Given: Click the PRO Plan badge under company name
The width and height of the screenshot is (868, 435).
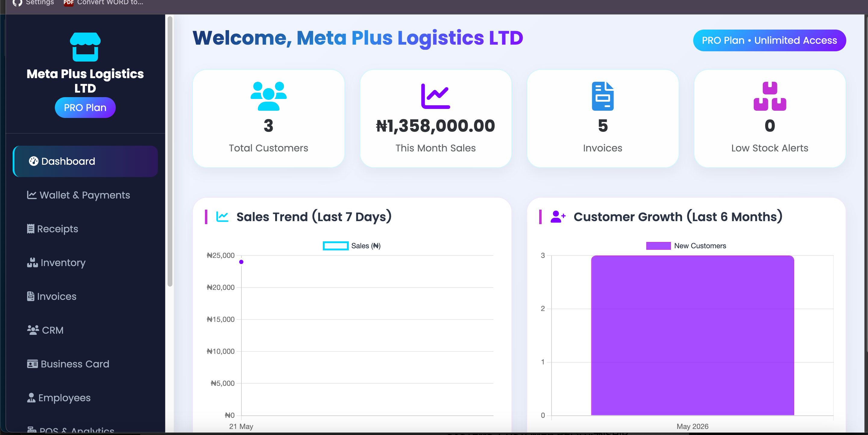Looking at the screenshot, I should [85, 108].
